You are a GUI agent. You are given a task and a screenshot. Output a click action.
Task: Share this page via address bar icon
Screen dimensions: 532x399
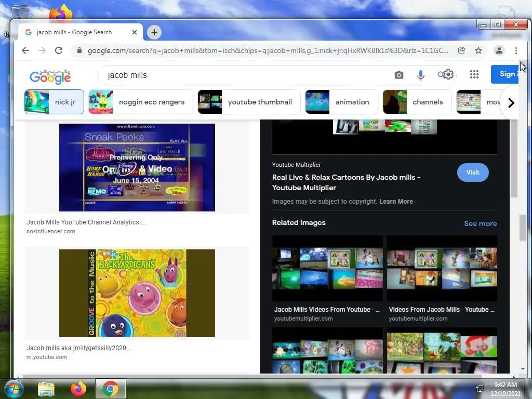pyautogui.click(x=461, y=50)
